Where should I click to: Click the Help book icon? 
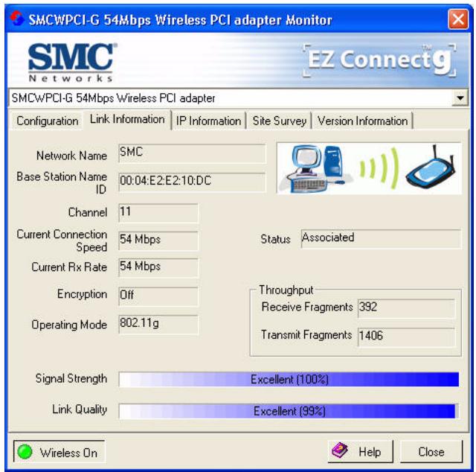click(340, 450)
